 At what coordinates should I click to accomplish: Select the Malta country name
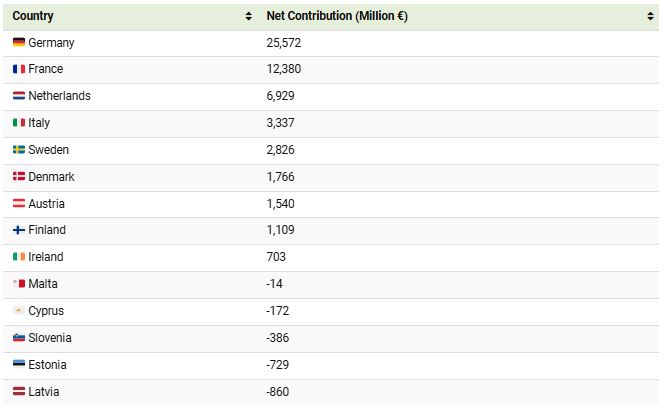tap(43, 284)
